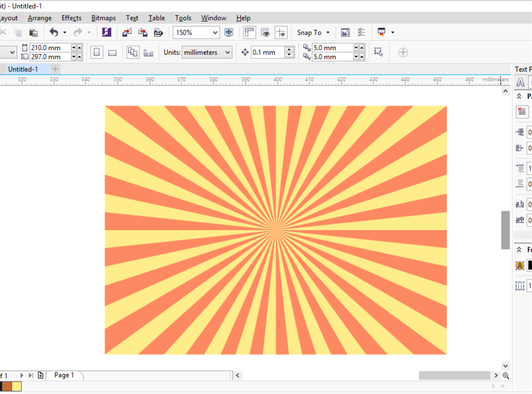
Task: Open the Application launcher dropdown arrow
Action: pos(393,33)
